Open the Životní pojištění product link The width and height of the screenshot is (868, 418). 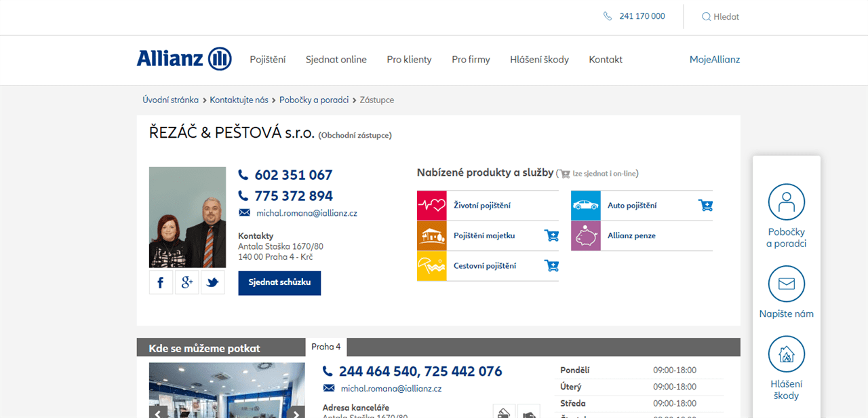pos(482,206)
